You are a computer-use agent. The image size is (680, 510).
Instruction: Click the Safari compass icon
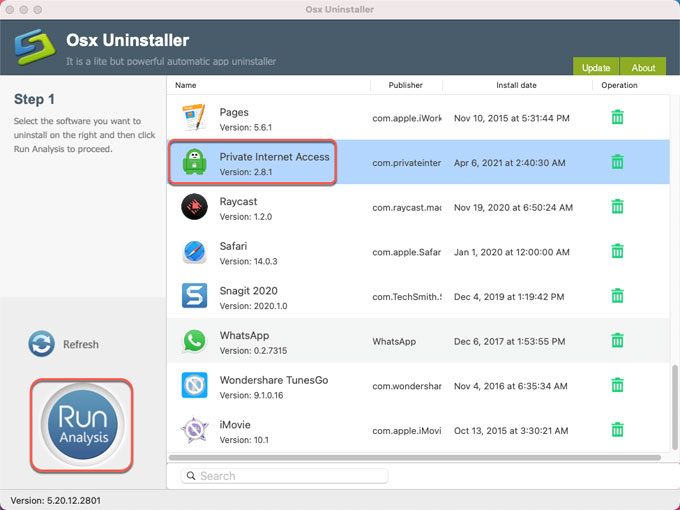(x=194, y=252)
